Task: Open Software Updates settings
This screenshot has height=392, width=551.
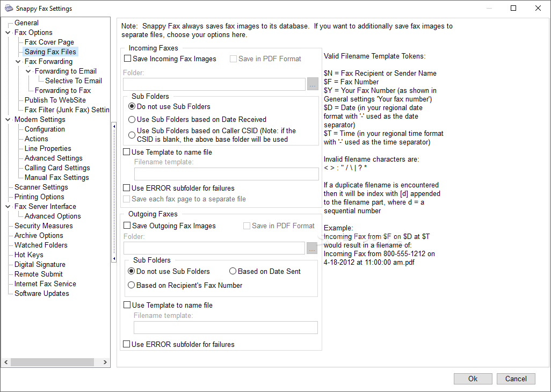Action: (42, 293)
